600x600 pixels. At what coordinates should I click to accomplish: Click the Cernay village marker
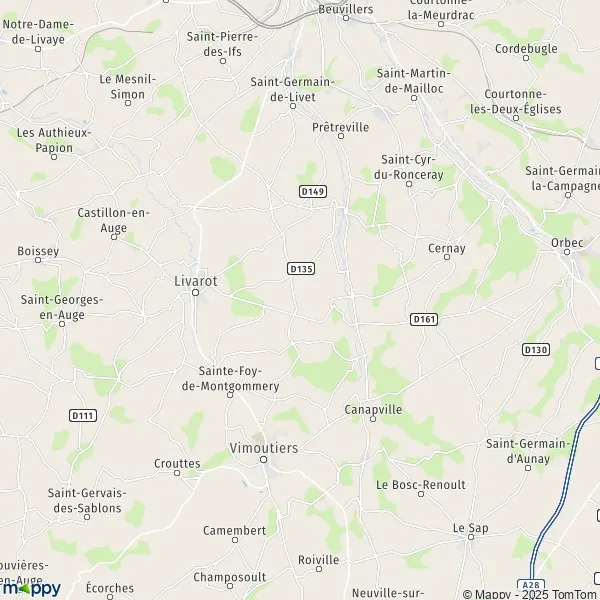(447, 257)
